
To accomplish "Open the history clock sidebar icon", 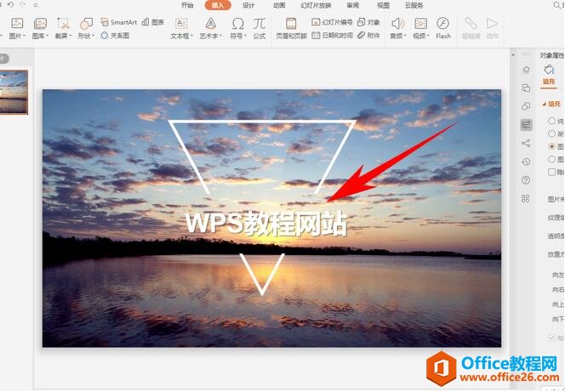I will pos(526,162).
